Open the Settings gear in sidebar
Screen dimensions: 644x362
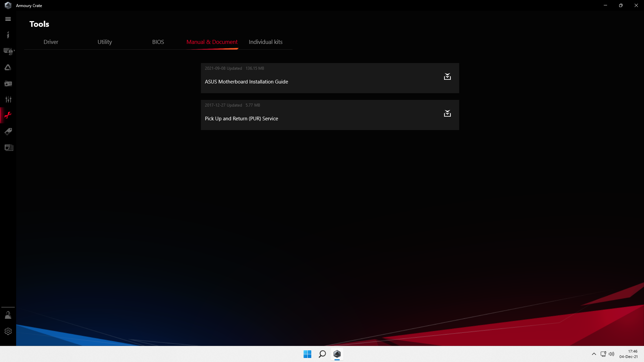point(8,331)
